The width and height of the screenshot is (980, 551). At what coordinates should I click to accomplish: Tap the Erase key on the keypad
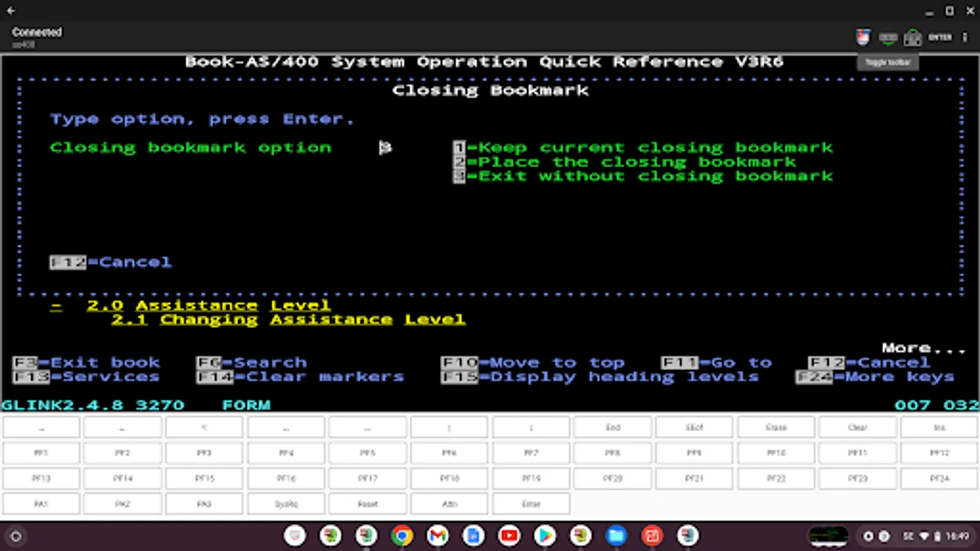776,427
